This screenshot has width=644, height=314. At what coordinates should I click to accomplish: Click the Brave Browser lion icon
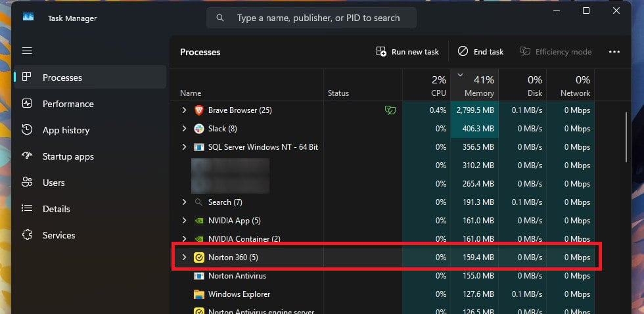198,110
